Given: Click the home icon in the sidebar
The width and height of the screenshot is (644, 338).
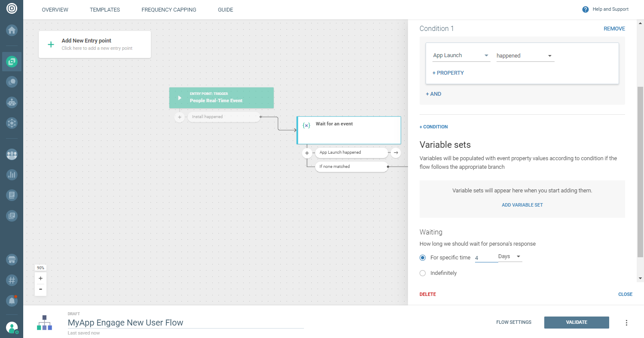Looking at the screenshot, I should pos(12,30).
